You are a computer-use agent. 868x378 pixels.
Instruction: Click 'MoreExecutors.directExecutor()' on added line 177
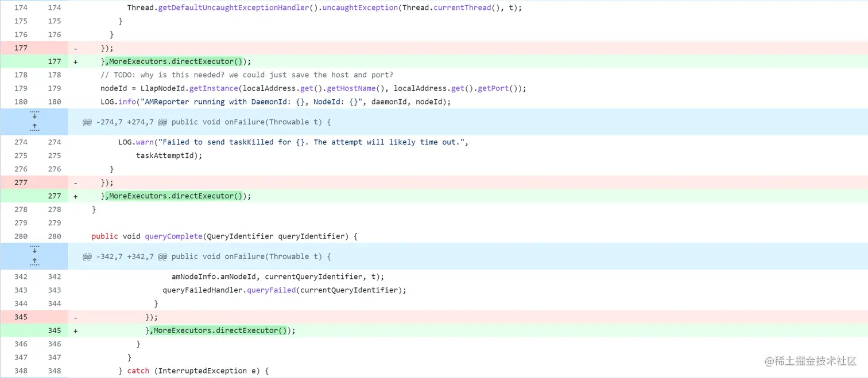[x=176, y=61]
